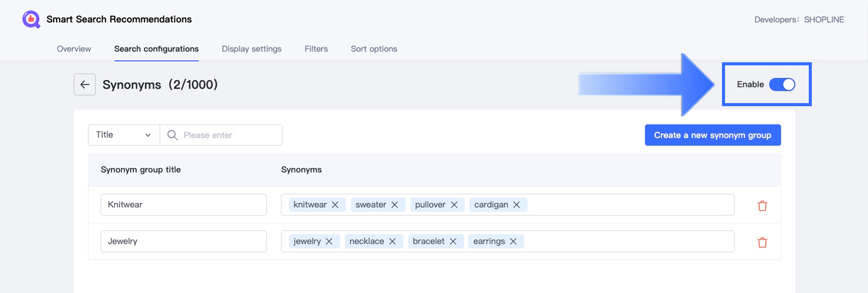Remove the earrings synonym tag
Image resolution: width=868 pixels, height=293 pixels.
pyautogui.click(x=513, y=241)
